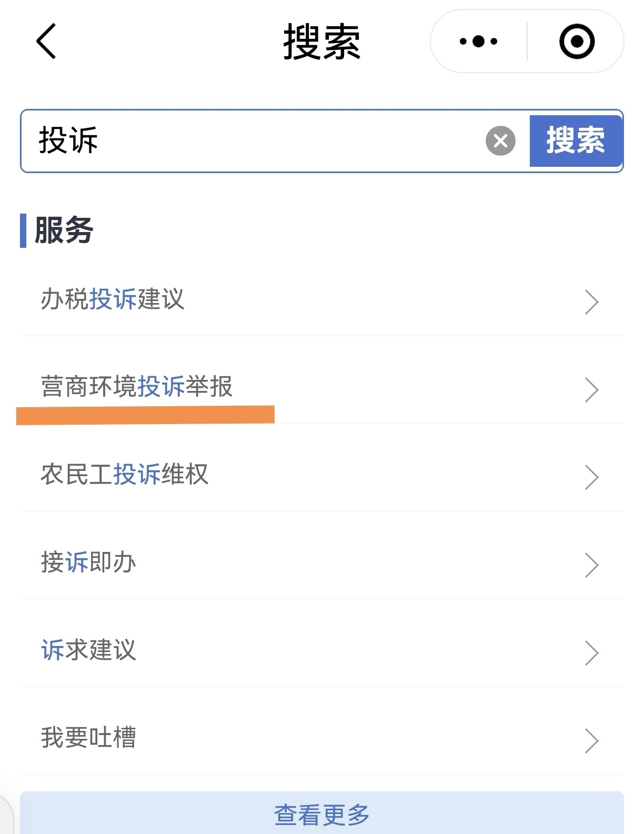Tap the blue 搜索 button
The width and height of the screenshot is (644, 834).
click(576, 140)
